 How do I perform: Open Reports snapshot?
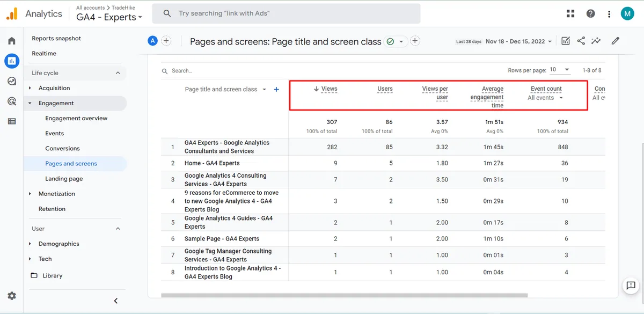tap(56, 39)
